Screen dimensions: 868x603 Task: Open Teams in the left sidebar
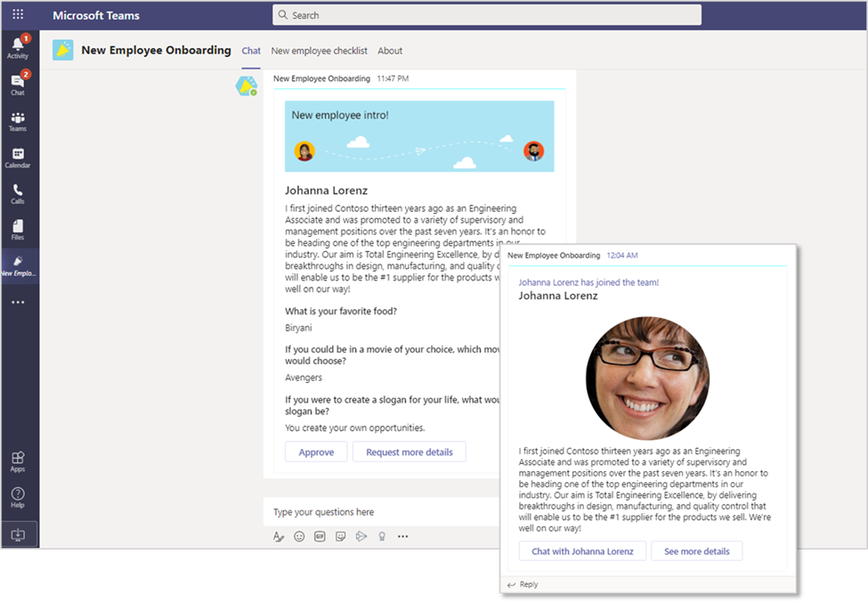[x=18, y=122]
